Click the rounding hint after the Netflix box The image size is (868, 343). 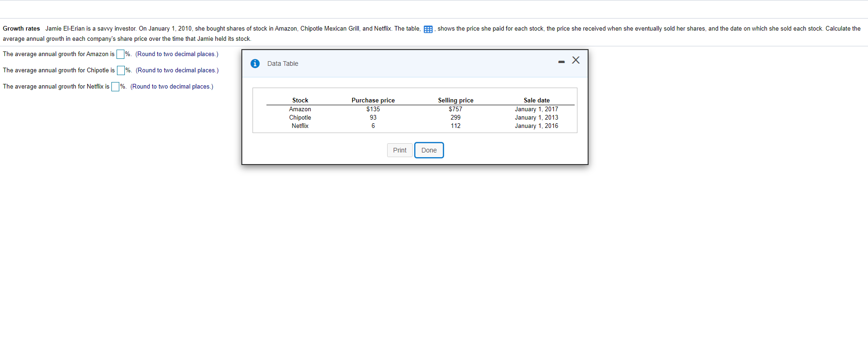[x=172, y=87]
